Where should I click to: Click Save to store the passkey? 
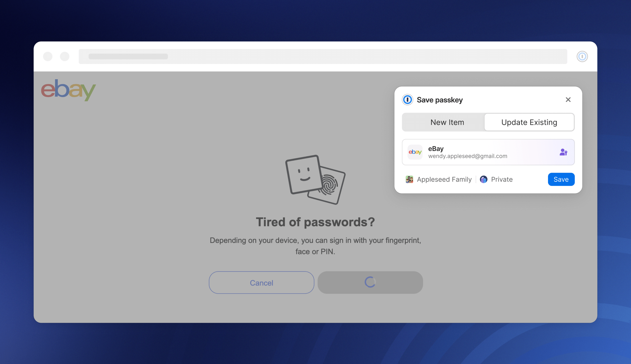[561, 179]
